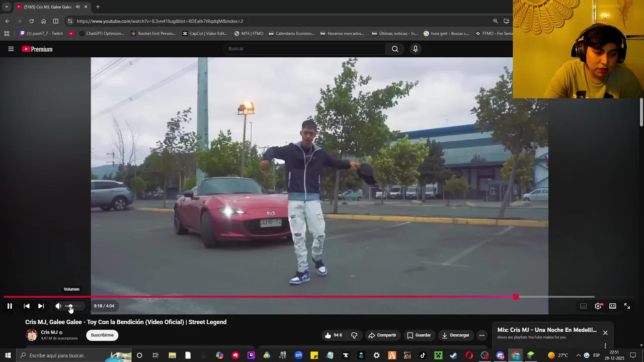Screen dimensions: 644x362
Task: Go to YouTube Premium home logo
Action: pyautogui.click(x=37, y=49)
